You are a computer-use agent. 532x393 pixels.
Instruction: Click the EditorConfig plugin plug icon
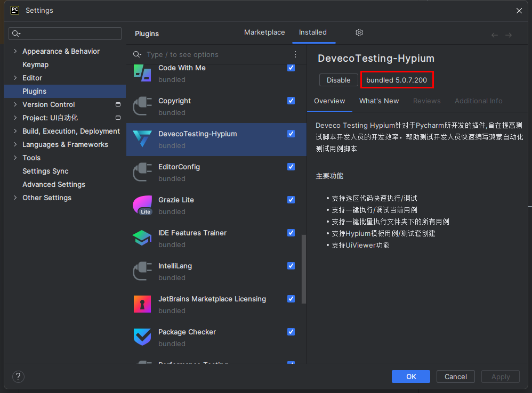142,172
